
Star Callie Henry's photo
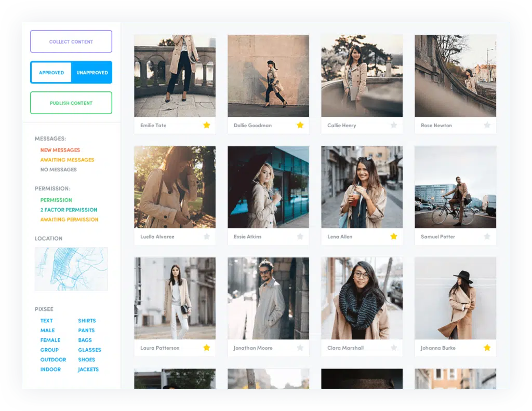[x=393, y=125]
